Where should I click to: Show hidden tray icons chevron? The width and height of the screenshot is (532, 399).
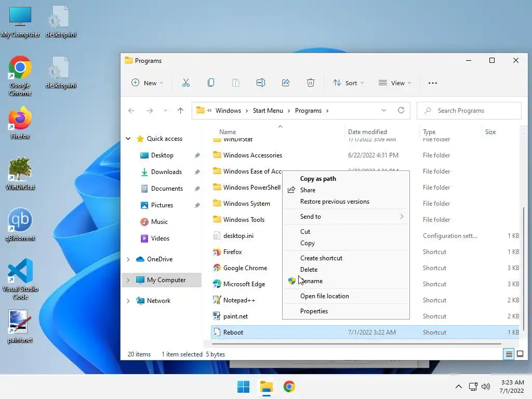(458, 387)
